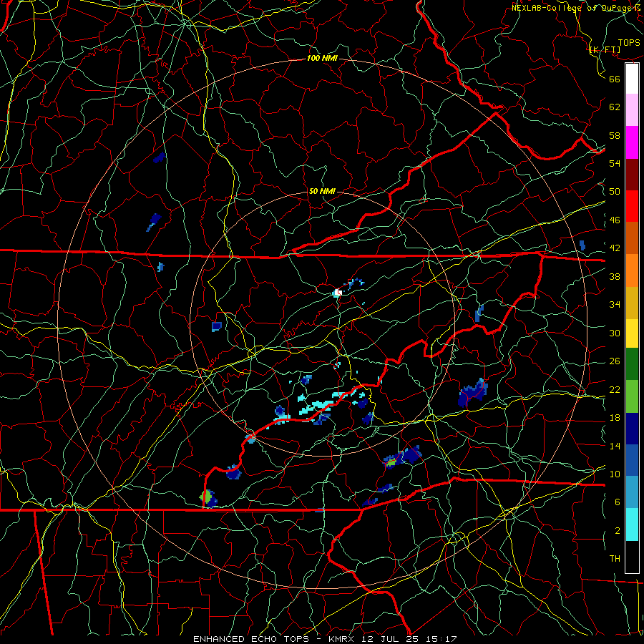The image size is (644, 644).
Task: Click the '34' legend value
Action: pos(615,305)
